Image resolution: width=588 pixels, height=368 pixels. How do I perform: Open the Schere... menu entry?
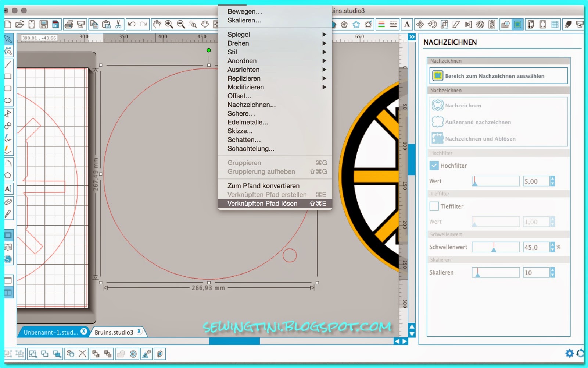pos(275,114)
